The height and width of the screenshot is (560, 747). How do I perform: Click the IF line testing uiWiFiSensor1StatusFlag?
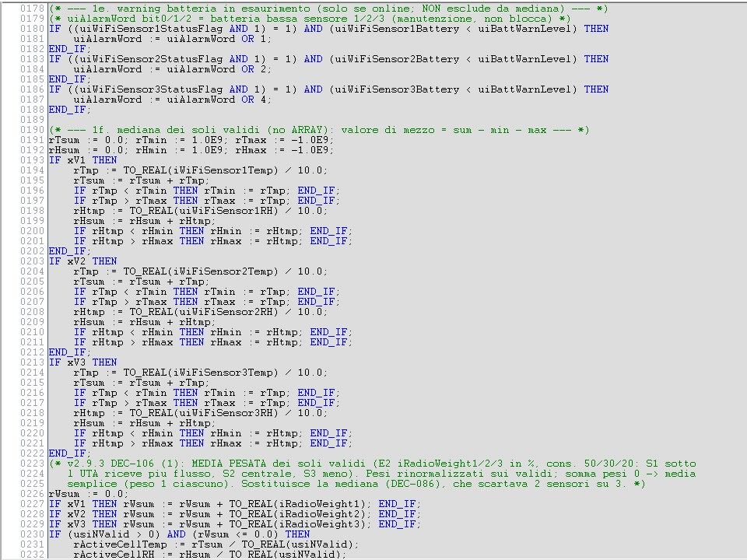point(328,29)
